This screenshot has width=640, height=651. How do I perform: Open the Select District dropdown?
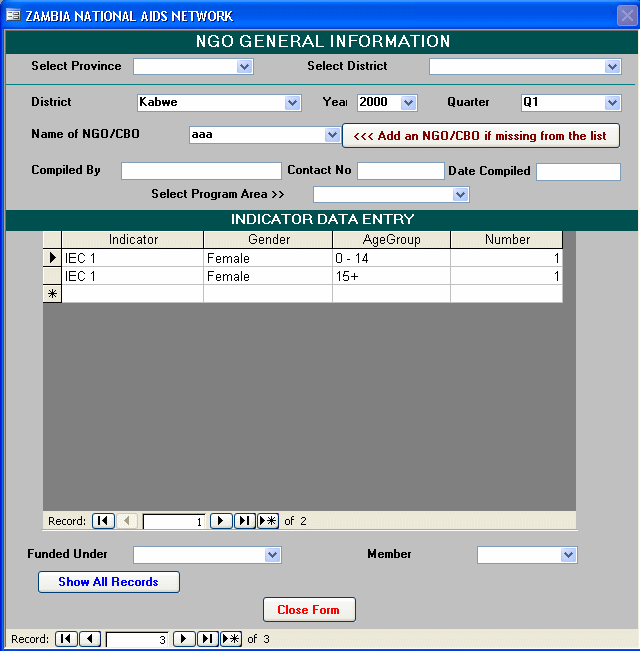point(612,66)
